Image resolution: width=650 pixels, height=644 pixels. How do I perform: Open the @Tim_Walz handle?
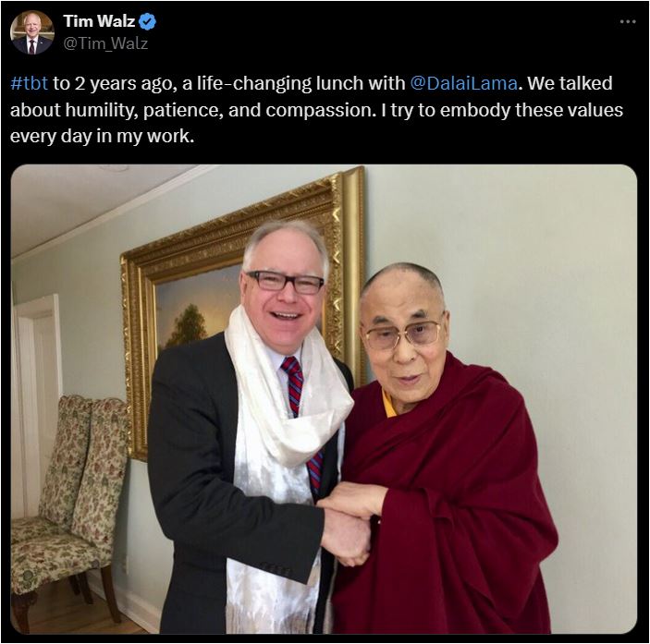[x=105, y=43]
